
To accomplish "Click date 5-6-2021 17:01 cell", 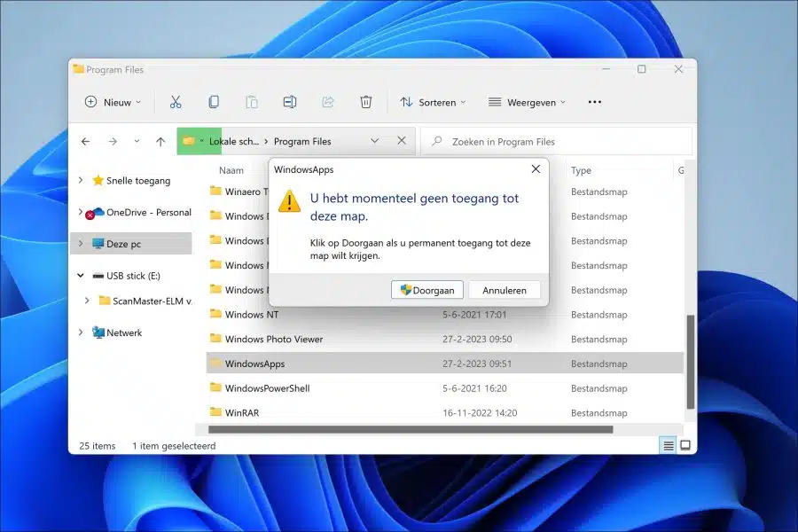I will click(475, 315).
